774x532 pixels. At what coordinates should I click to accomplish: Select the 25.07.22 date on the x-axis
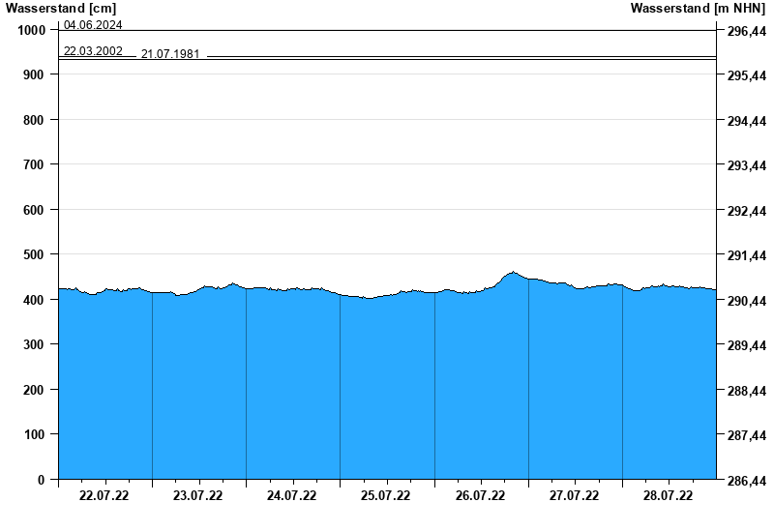[385, 496]
